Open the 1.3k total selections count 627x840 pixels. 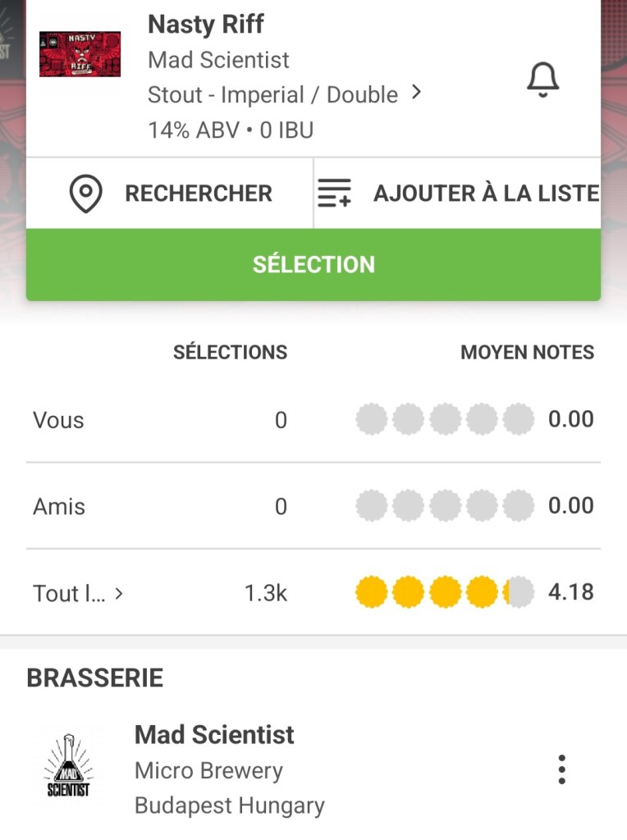click(x=266, y=593)
